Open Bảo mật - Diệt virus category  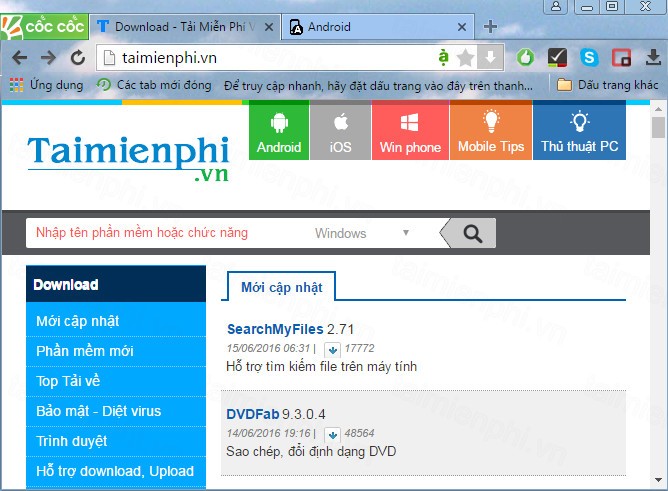(x=116, y=411)
